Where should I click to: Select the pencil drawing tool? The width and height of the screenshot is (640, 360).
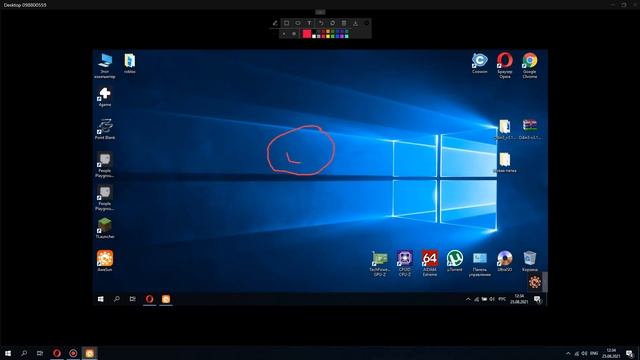point(275,23)
